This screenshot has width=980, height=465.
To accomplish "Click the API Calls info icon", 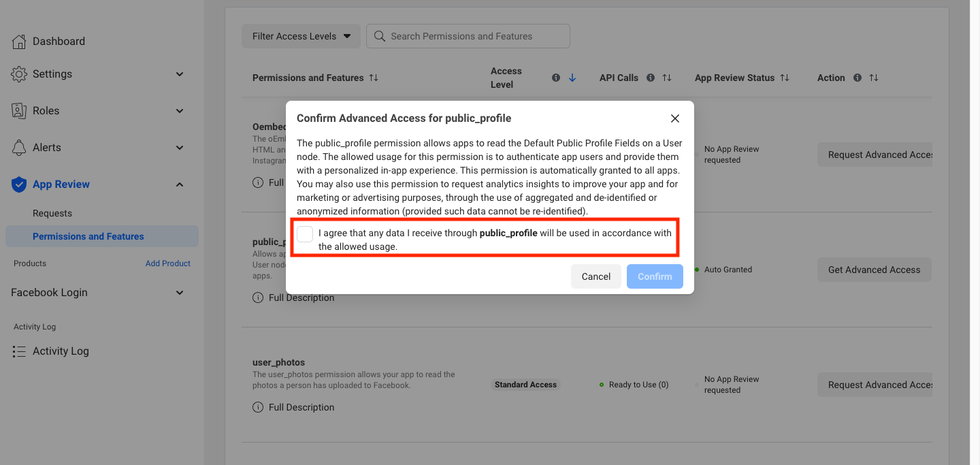I will click(x=651, y=78).
